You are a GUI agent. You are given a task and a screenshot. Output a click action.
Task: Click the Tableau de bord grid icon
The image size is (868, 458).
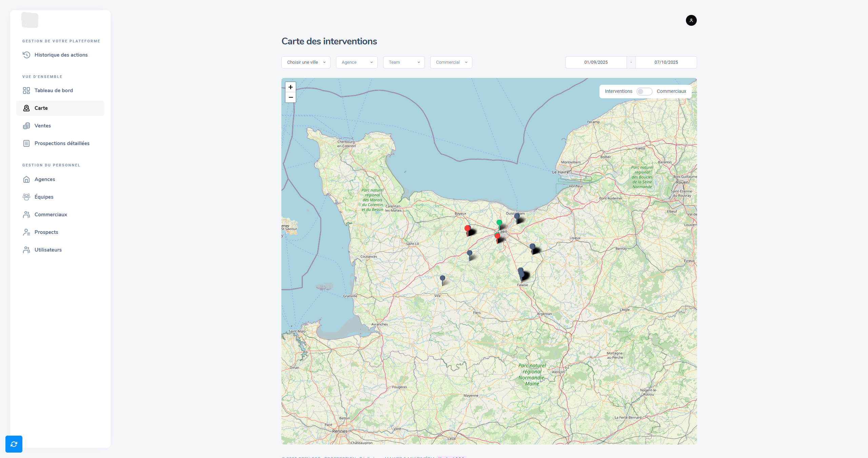(x=26, y=91)
